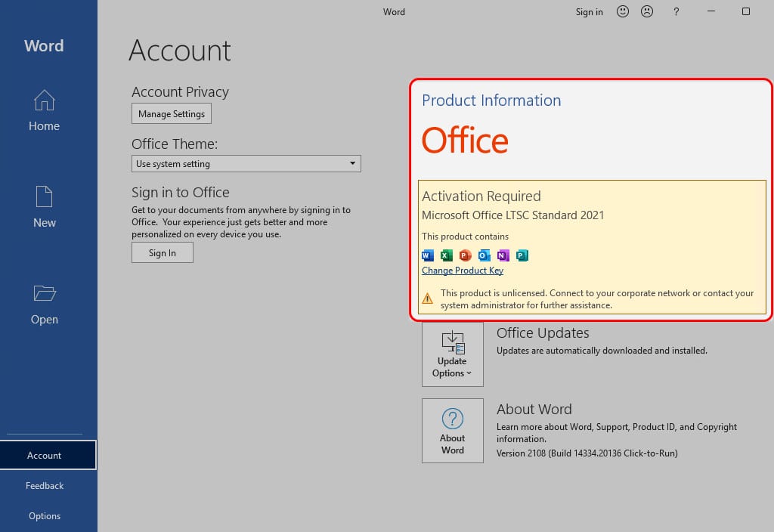Viewport: 774px width, 532px height.
Task: Click the Open folder icon
Action: tap(45, 292)
